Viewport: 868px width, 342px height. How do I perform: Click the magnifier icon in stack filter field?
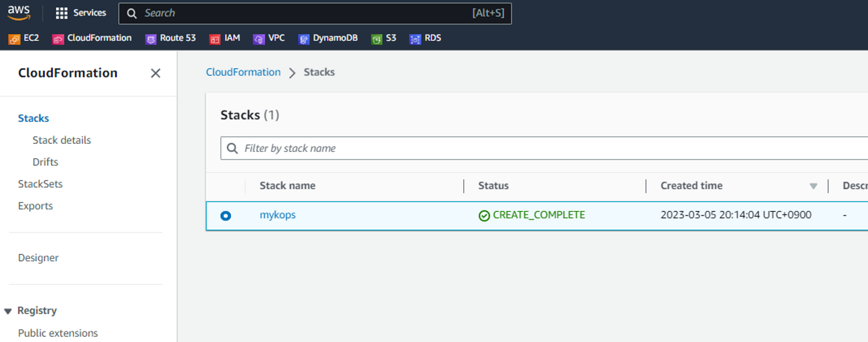[233, 149]
